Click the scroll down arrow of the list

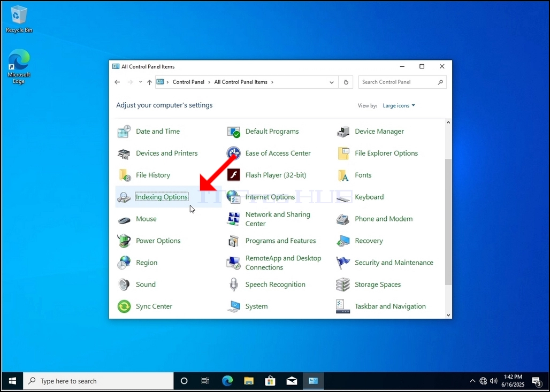pos(448,315)
